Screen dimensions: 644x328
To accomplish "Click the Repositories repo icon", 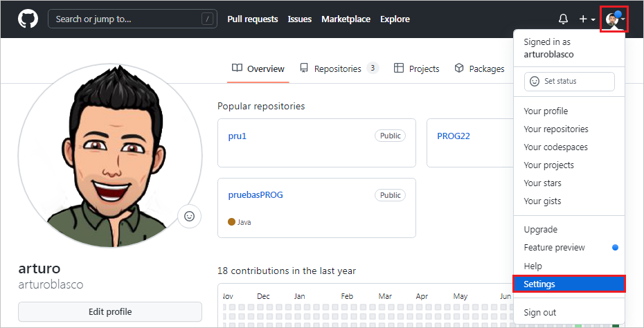I will coord(304,68).
